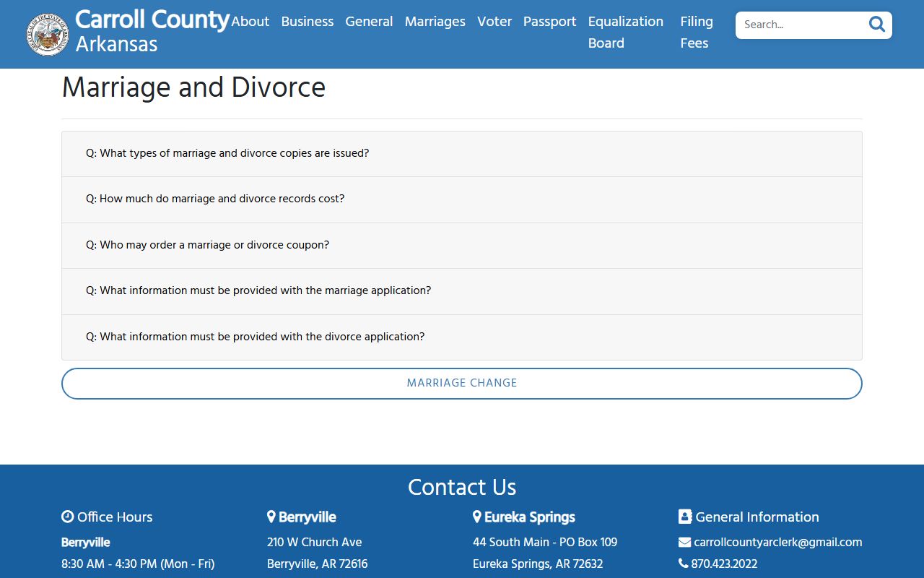
Task: Open the Marriages menu item
Action: [435, 22]
